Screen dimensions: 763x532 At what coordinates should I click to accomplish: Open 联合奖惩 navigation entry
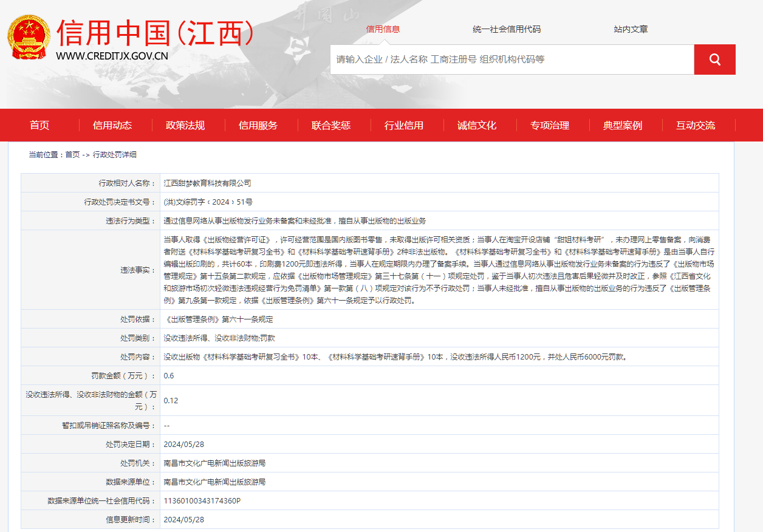(330, 125)
